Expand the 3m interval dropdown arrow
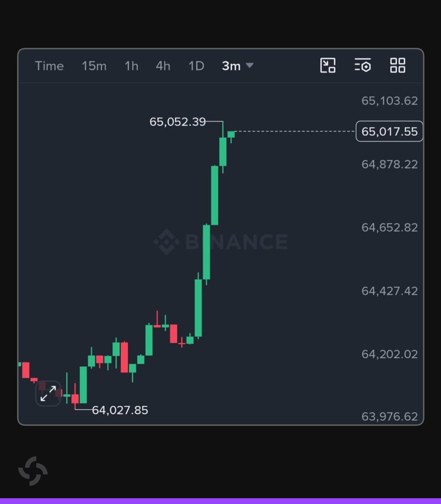Viewport: 441px width, 504px height. pos(249,66)
